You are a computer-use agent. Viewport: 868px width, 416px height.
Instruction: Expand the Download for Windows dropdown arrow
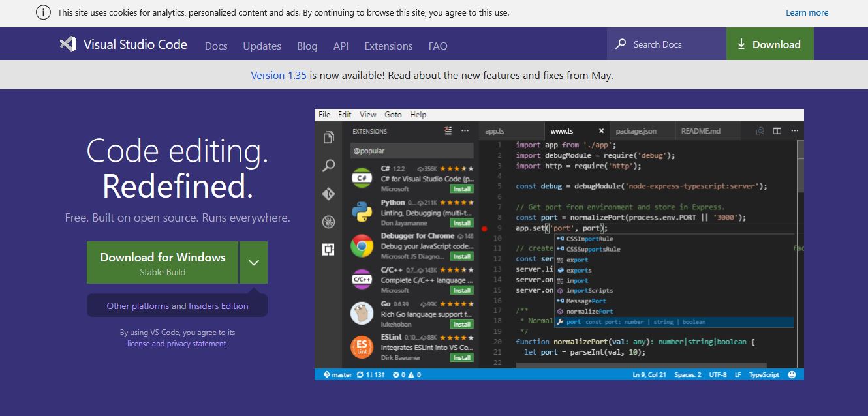[x=253, y=262]
